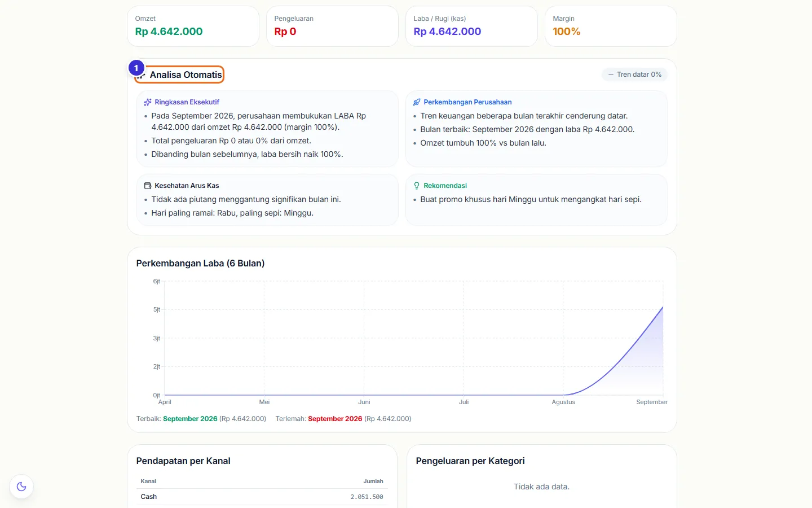
Task: Click the "Pengeluaran per Kategori" heading
Action: tap(470, 461)
